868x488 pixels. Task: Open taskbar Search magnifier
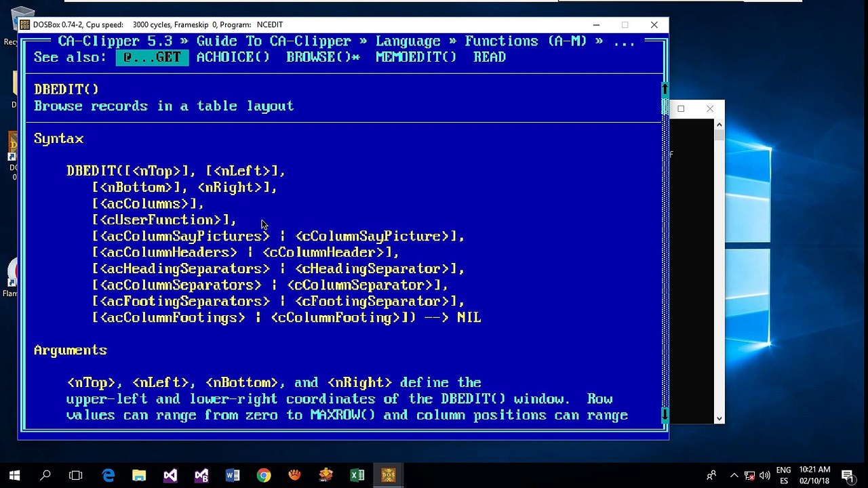tap(45, 475)
